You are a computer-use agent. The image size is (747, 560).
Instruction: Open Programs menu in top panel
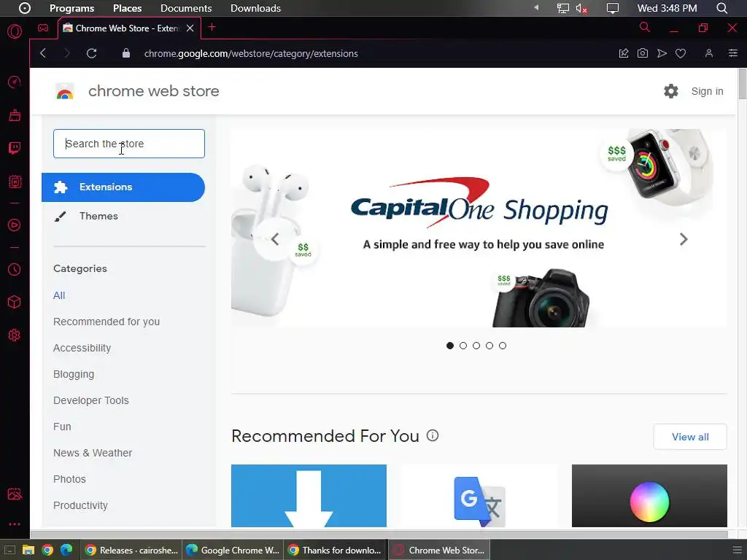coord(72,8)
